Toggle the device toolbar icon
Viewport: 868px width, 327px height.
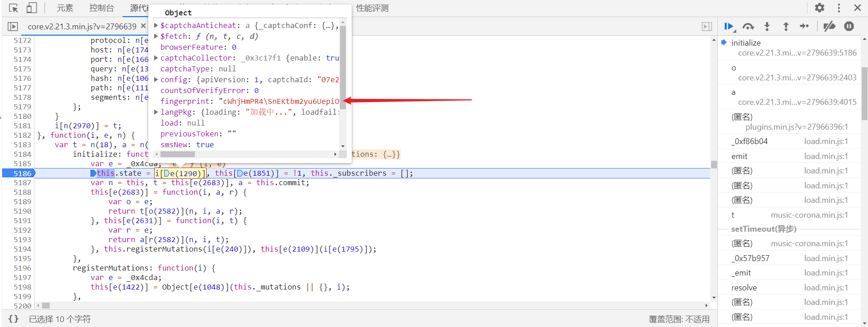click(32, 8)
